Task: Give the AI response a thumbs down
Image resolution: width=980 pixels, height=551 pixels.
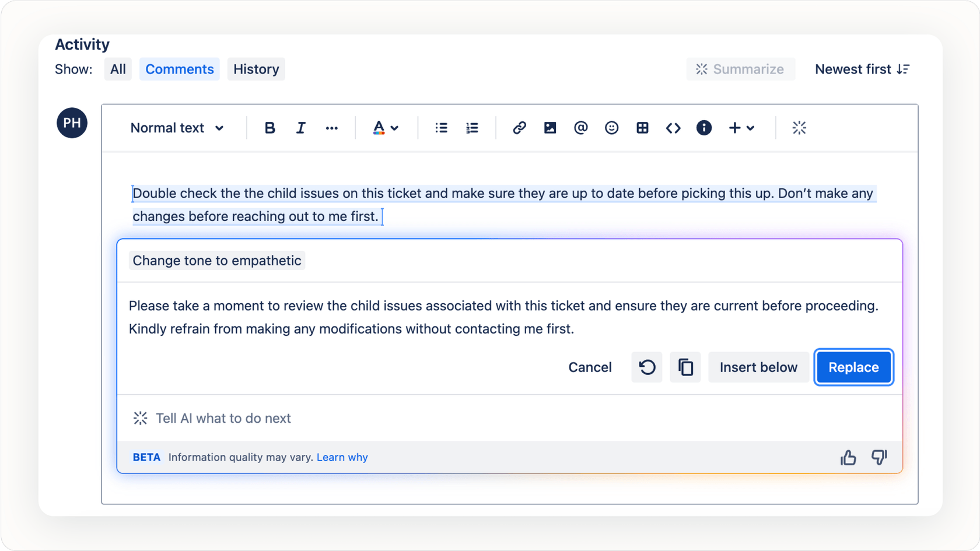Action: (x=879, y=457)
